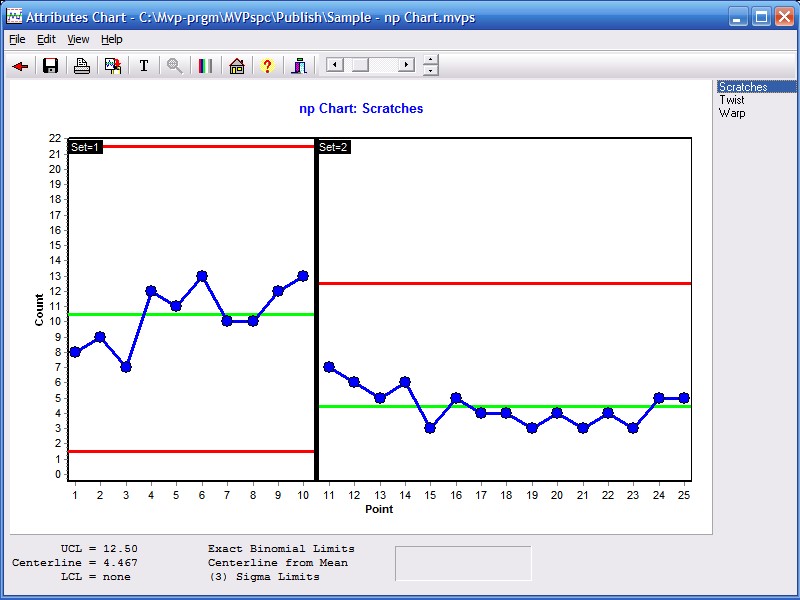Click the spinner up arrow

click(x=431, y=59)
